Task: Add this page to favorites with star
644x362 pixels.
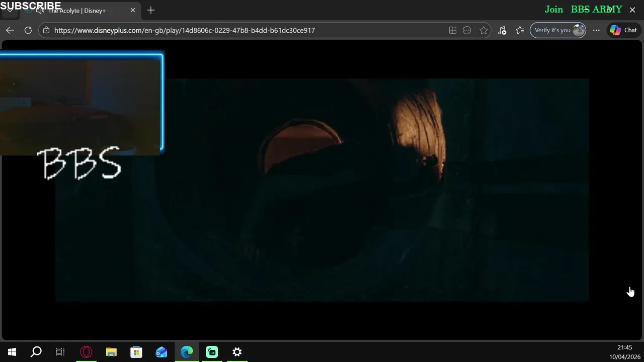Action: (x=484, y=30)
